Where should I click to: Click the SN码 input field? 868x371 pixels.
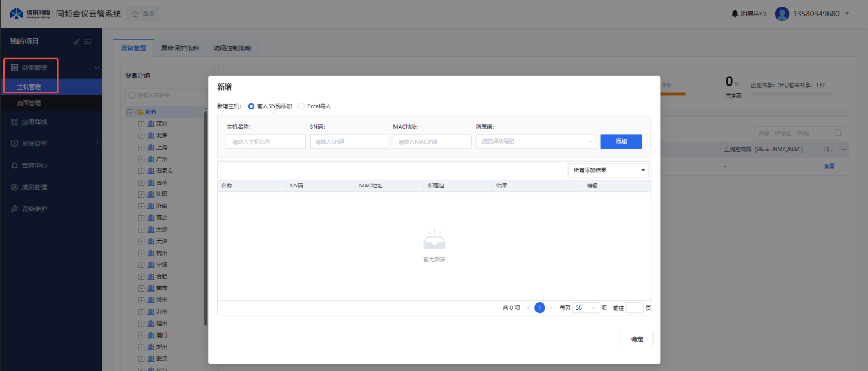(349, 142)
